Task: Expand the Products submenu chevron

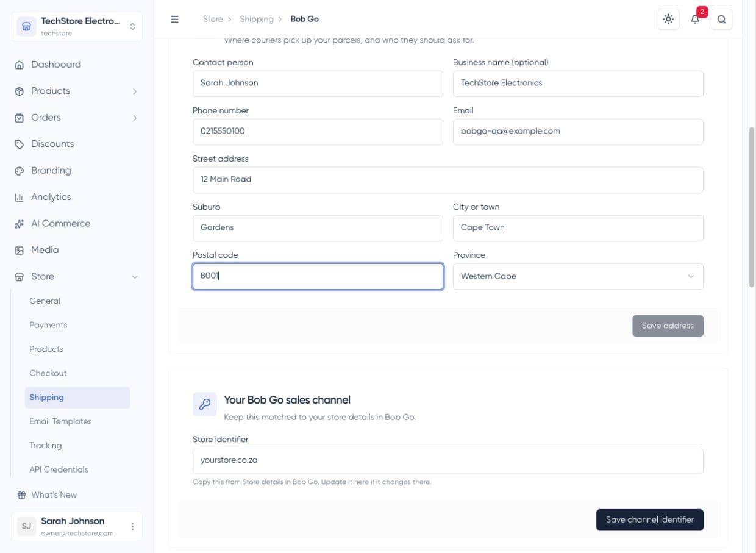Action: 135,91
